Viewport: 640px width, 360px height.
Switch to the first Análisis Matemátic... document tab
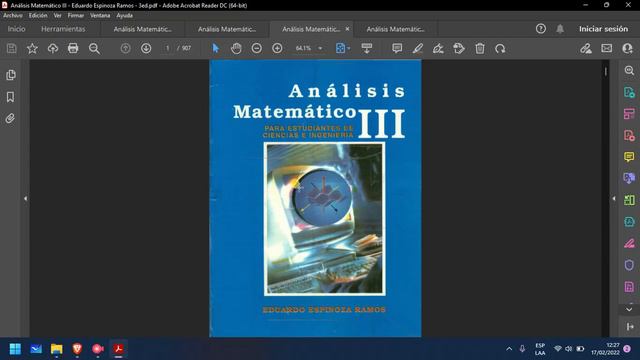[143, 29]
